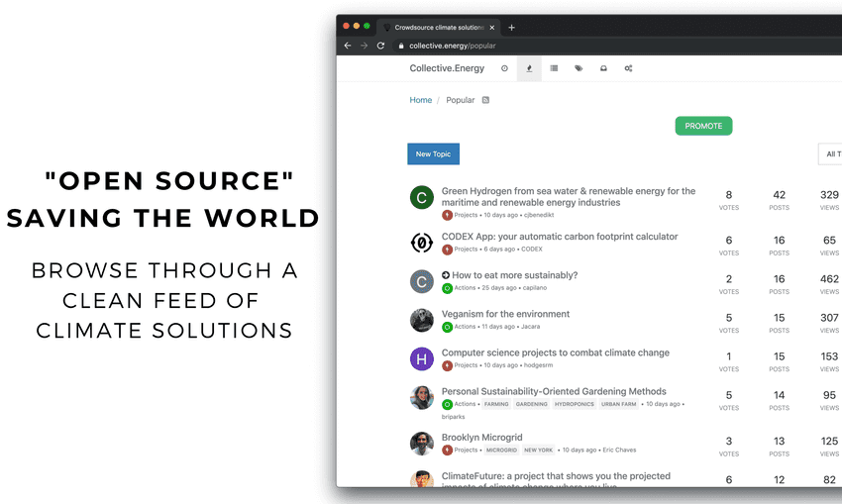Open the inbox icon in navbar
This screenshot has height=504, width=842.
[x=603, y=68]
